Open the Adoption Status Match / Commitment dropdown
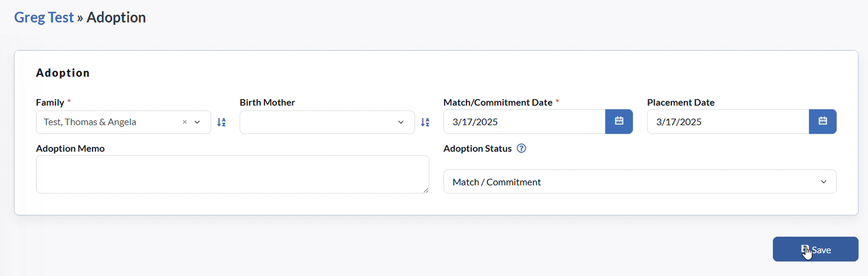 639,182
